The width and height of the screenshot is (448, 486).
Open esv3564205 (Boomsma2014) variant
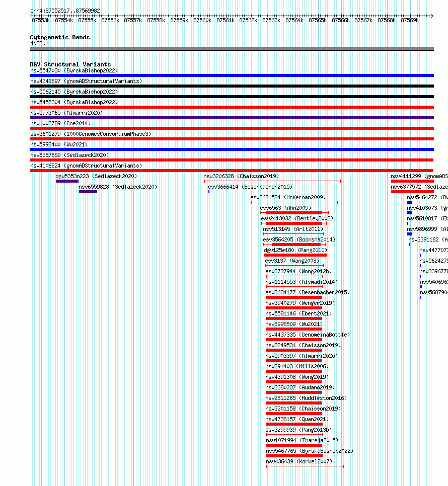(x=299, y=239)
